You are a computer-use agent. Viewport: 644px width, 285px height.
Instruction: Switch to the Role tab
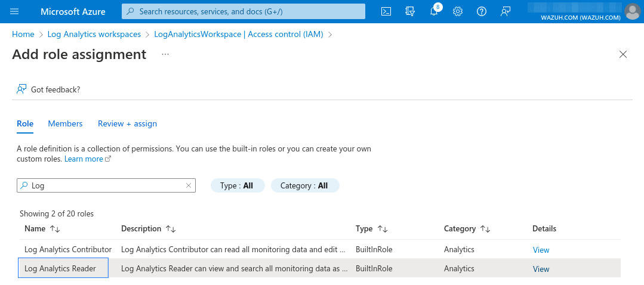tap(25, 124)
